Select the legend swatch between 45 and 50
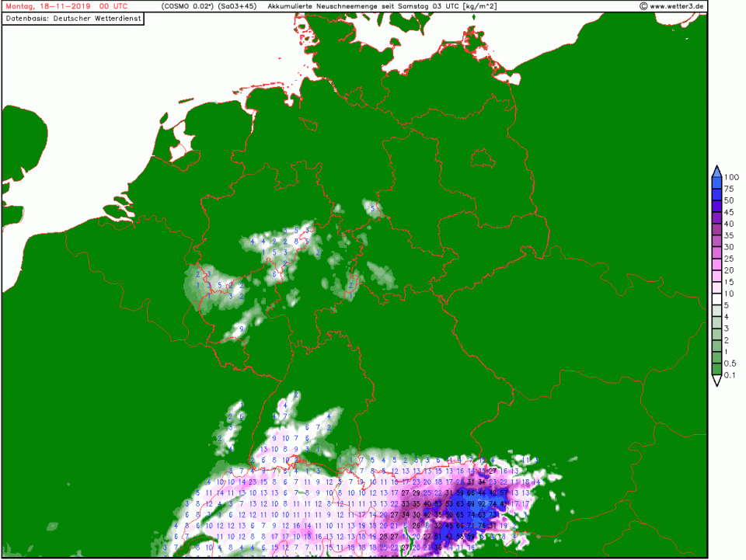 717,206
